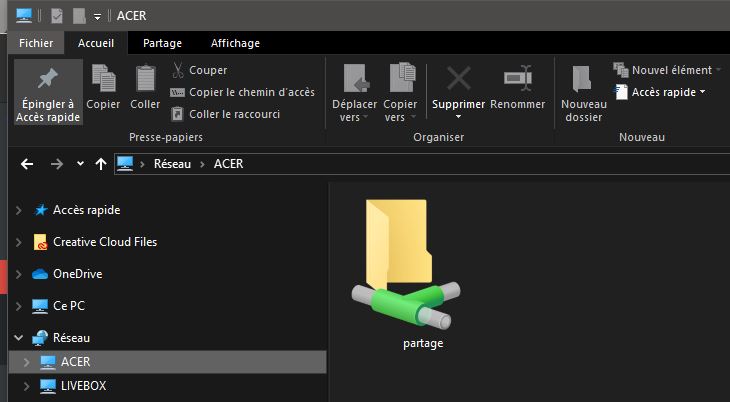
Task: Go back with the left arrow
Action: pyautogui.click(x=27, y=164)
